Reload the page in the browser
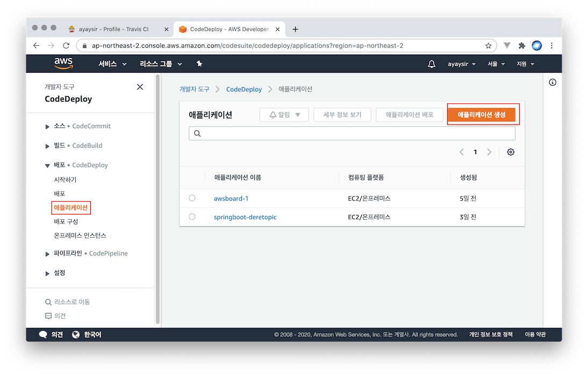 click(x=66, y=46)
